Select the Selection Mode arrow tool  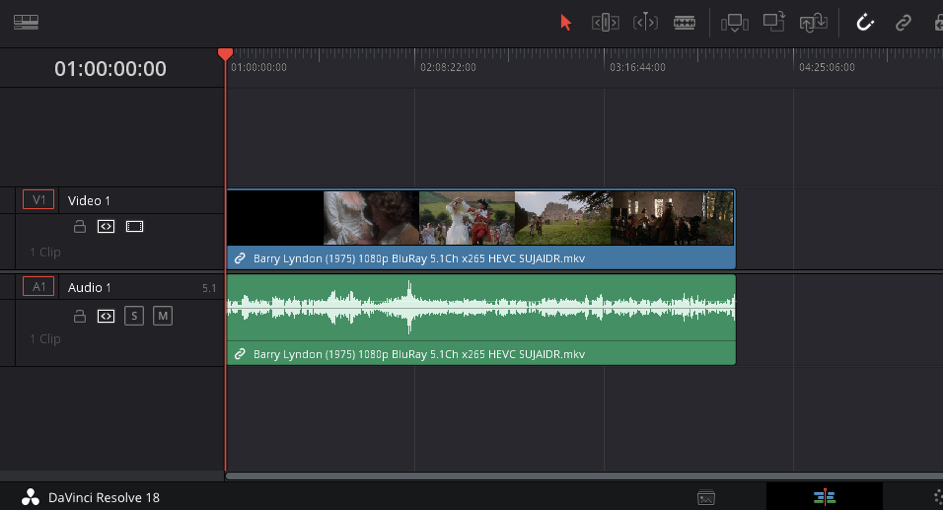pyautogui.click(x=566, y=22)
